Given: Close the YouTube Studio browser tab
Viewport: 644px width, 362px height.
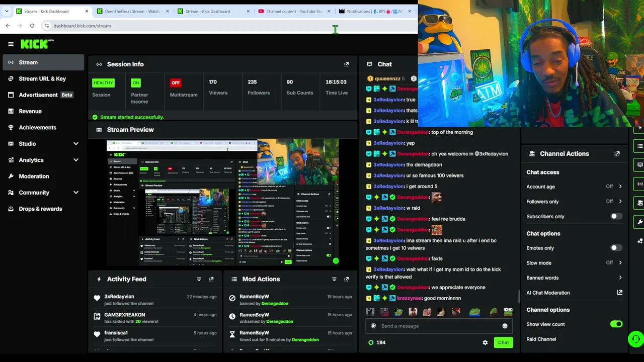Looking at the screenshot, I should click(x=329, y=11).
